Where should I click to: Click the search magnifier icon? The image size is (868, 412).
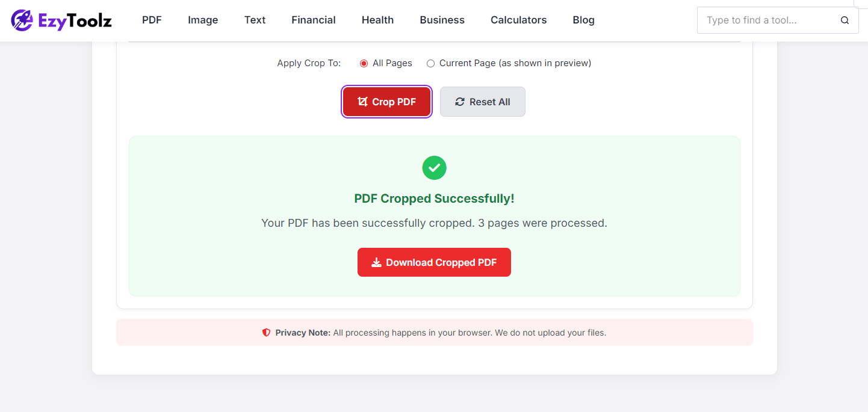845,20
